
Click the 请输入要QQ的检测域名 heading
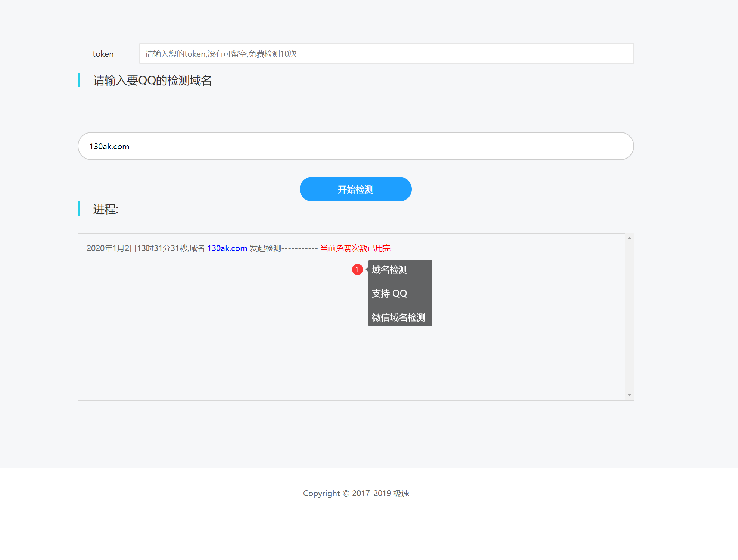(152, 81)
